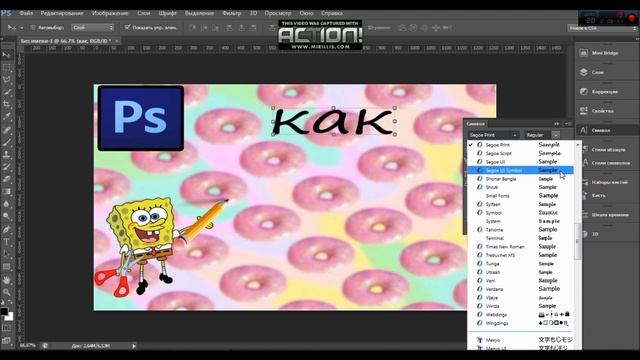Select the Rectangle shape tool

7,267
